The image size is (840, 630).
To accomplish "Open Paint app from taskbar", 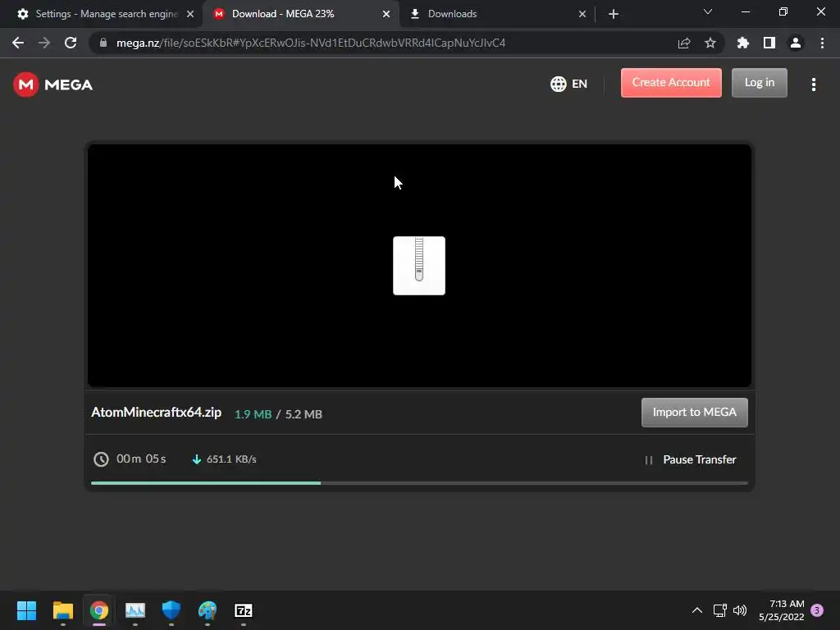I will coord(208,610).
